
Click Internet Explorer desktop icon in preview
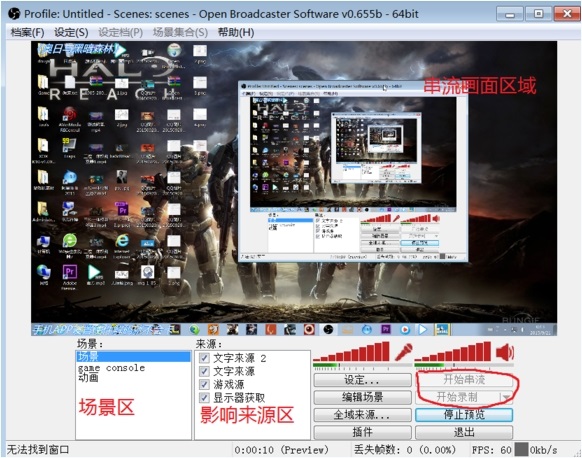[122, 241]
